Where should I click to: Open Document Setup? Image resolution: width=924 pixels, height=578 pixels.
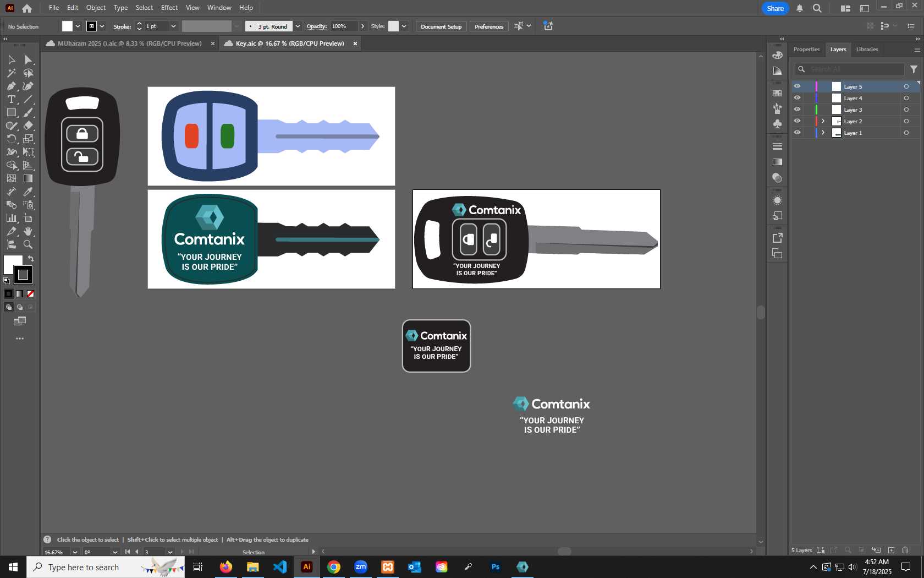[x=441, y=26]
